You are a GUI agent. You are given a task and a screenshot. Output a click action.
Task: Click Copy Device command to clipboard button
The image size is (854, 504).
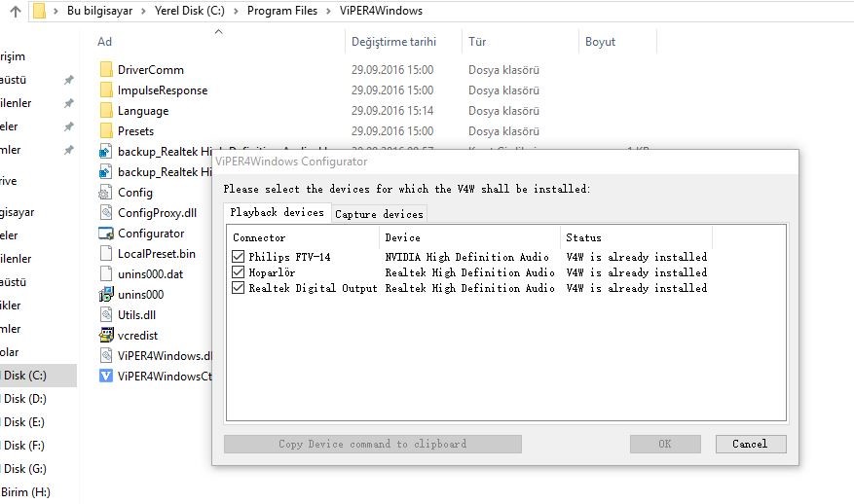[x=372, y=444]
